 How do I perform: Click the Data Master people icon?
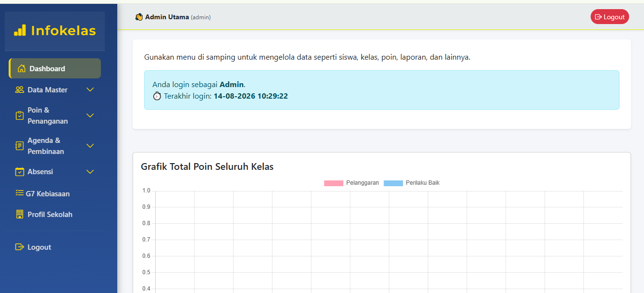pyautogui.click(x=20, y=89)
